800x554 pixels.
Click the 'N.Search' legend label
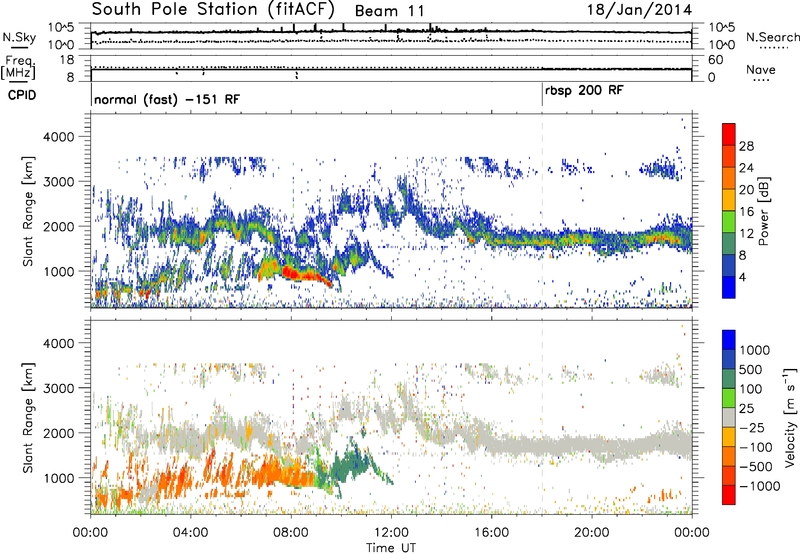coord(772,37)
